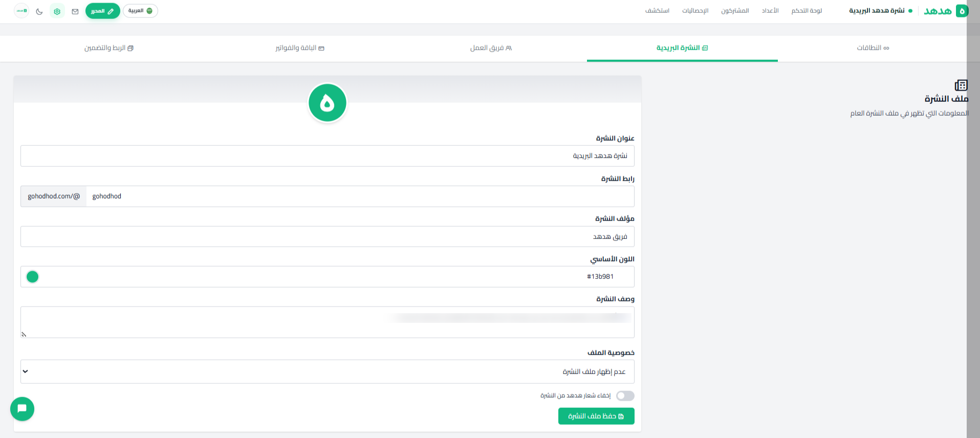Viewport: 980px width, 438px height.
Task: Open the المحرر editor button
Action: 103,11
